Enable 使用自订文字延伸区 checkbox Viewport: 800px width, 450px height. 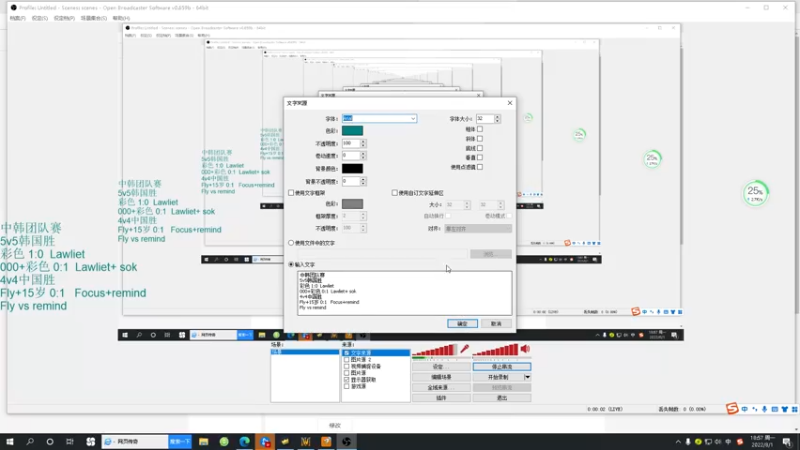394,193
